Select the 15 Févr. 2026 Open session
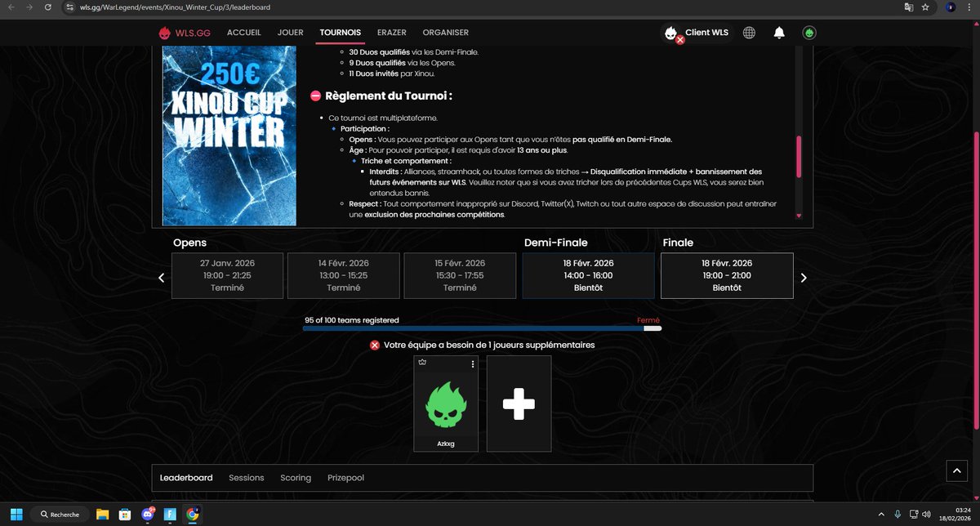 [x=460, y=276]
